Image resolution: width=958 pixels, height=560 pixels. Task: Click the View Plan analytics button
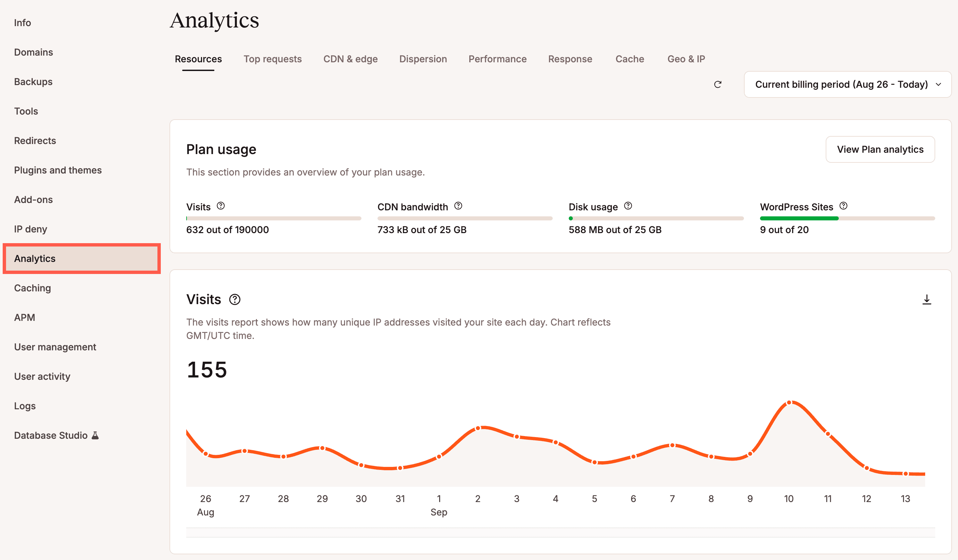(x=880, y=149)
